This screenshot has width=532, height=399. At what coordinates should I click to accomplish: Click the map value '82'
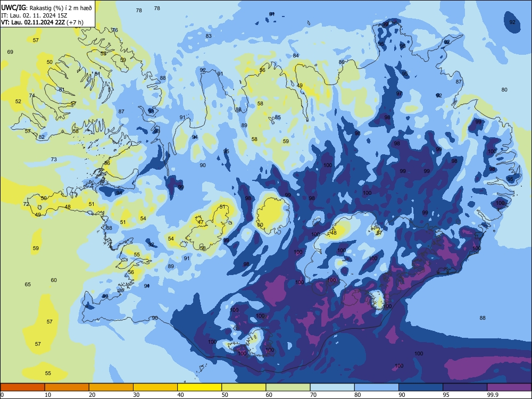point(41,137)
